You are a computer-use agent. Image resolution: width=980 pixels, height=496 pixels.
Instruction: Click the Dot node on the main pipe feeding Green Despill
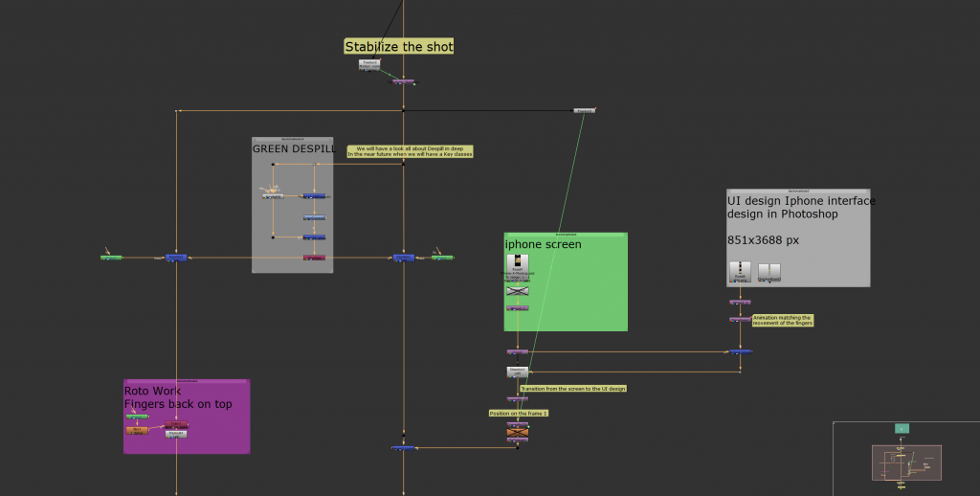click(403, 164)
